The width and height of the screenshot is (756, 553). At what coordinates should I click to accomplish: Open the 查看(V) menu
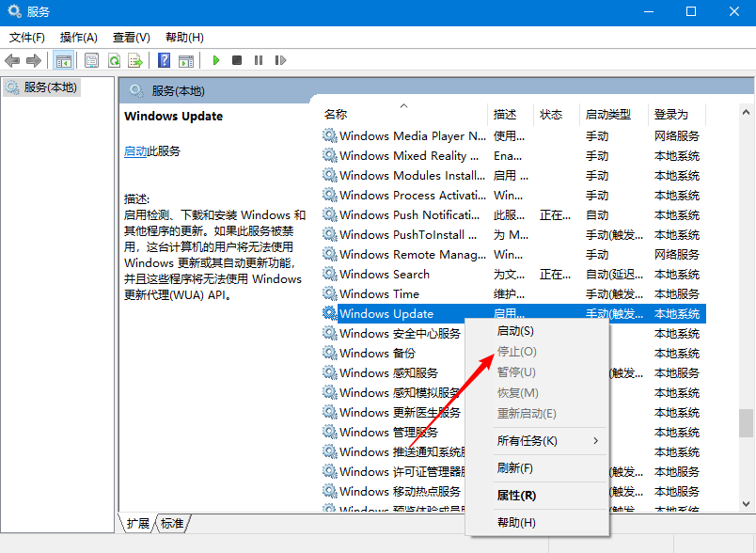[x=131, y=37]
